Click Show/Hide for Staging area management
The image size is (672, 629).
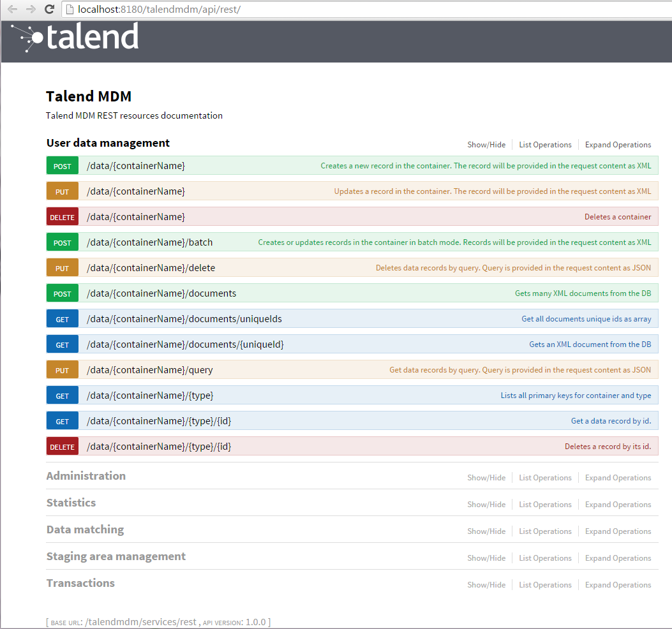pyautogui.click(x=486, y=558)
